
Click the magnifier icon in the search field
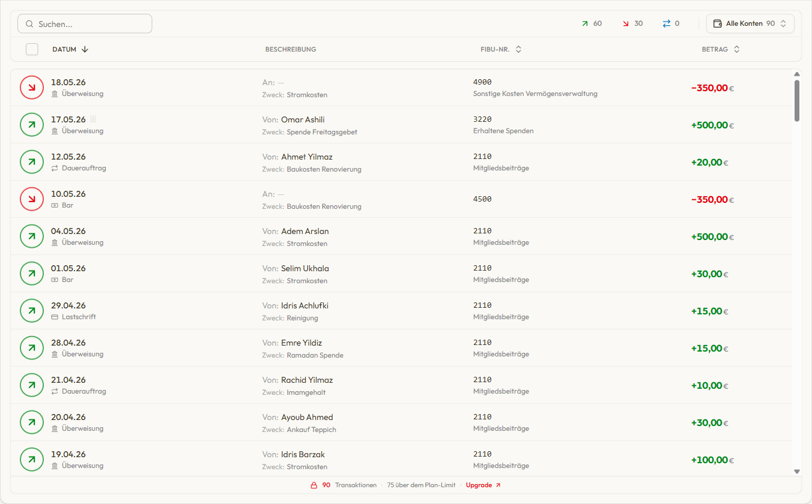pos(29,24)
